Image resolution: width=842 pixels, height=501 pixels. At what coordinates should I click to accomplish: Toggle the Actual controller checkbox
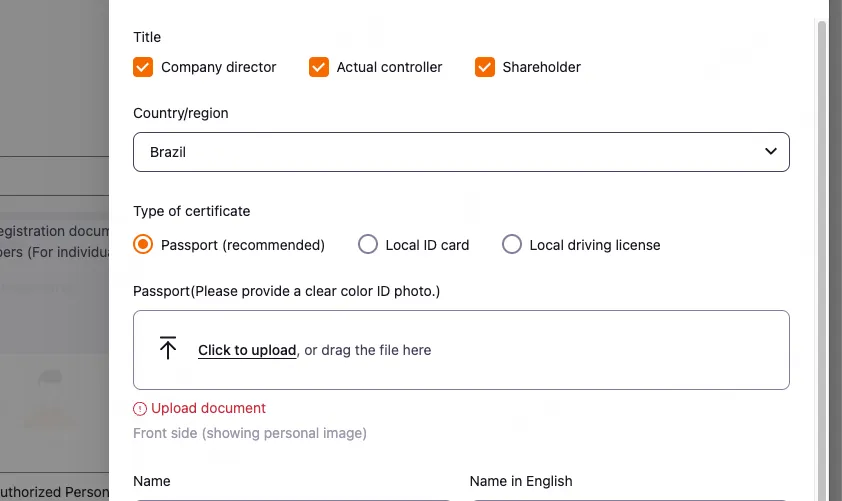pyautogui.click(x=319, y=67)
